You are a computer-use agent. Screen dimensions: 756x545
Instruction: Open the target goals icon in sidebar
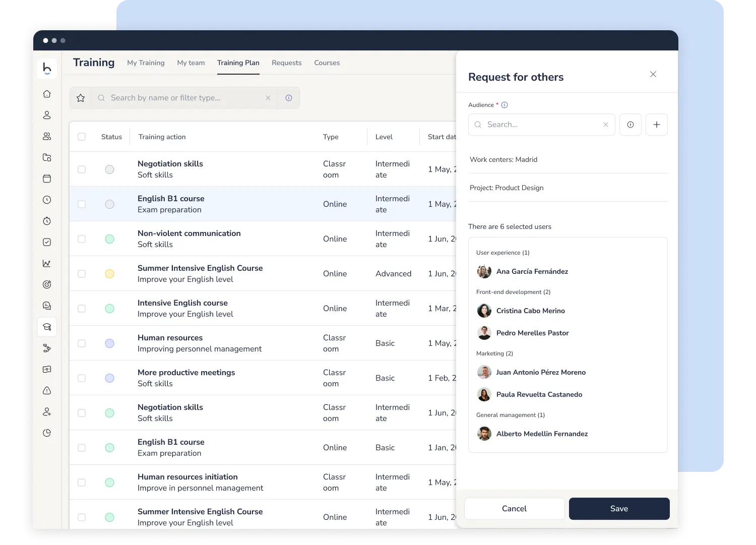(x=47, y=284)
